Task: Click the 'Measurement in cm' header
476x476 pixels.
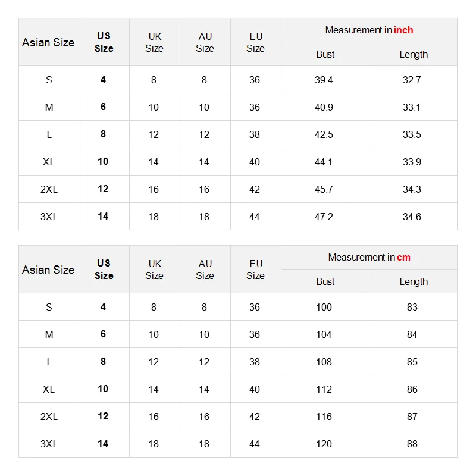Action: click(x=369, y=258)
